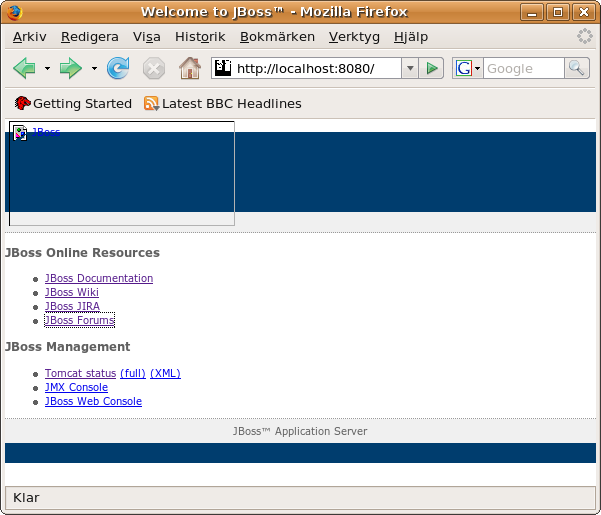Screen dimensions: 601x515
Task: Open the Bokmärken menu
Action: (x=277, y=37)
